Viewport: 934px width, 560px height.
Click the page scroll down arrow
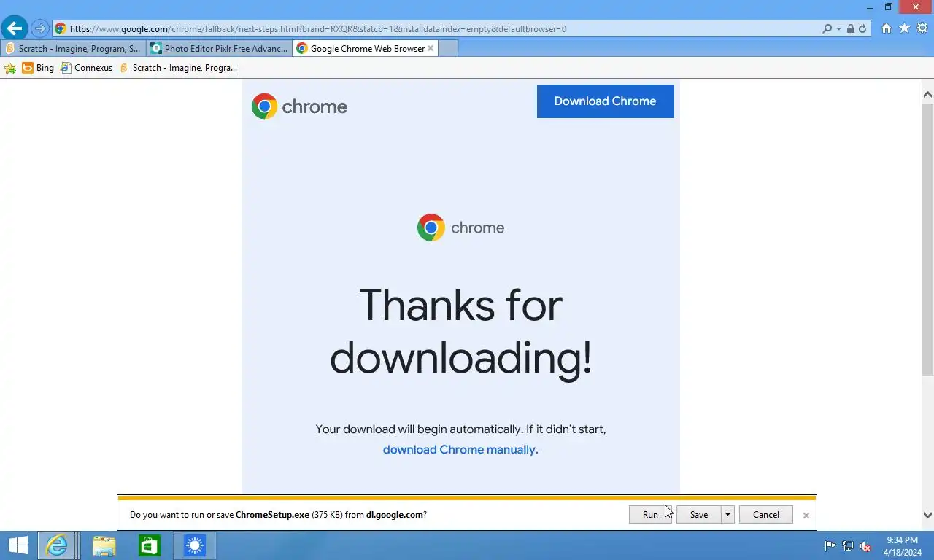tap(927, 515)
